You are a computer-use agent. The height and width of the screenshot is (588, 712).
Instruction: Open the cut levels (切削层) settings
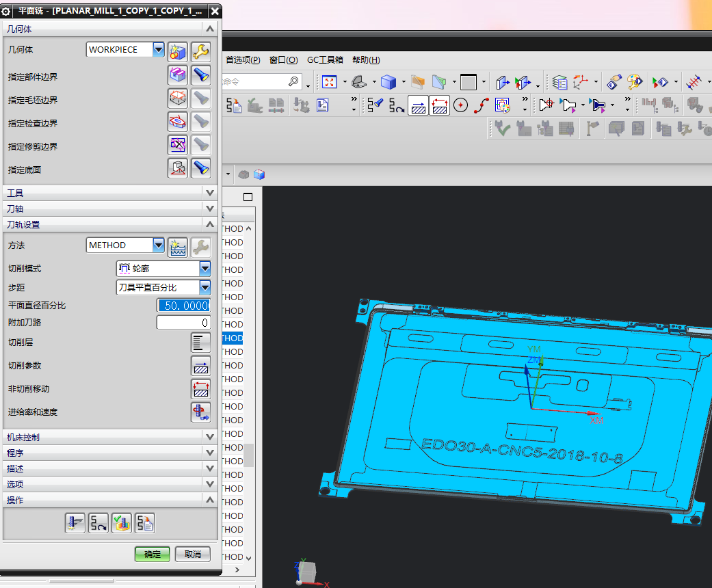tap(200, 343)
